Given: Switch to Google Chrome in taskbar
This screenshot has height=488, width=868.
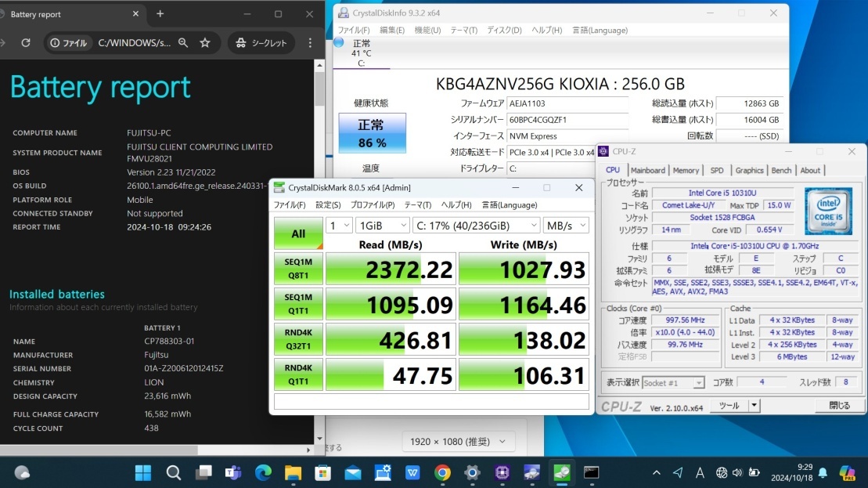Looking at the screenshot, I should [442, 472].
